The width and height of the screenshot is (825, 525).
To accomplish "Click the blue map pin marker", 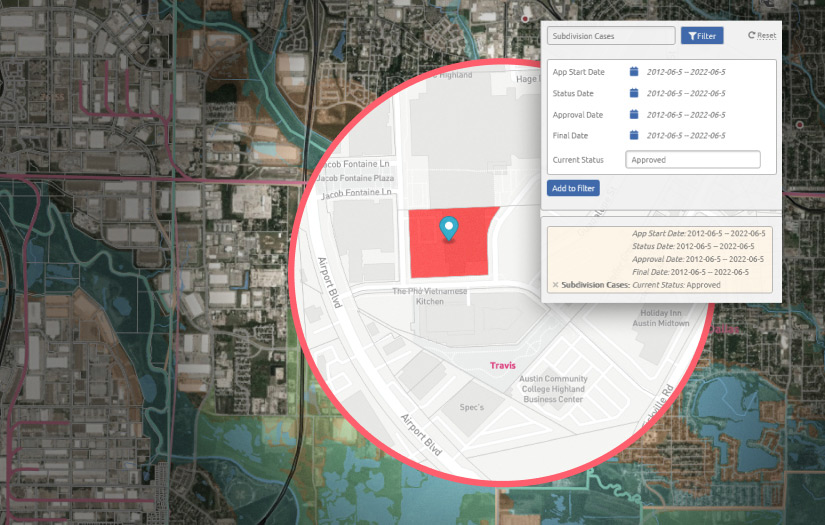I will point(449,228).
